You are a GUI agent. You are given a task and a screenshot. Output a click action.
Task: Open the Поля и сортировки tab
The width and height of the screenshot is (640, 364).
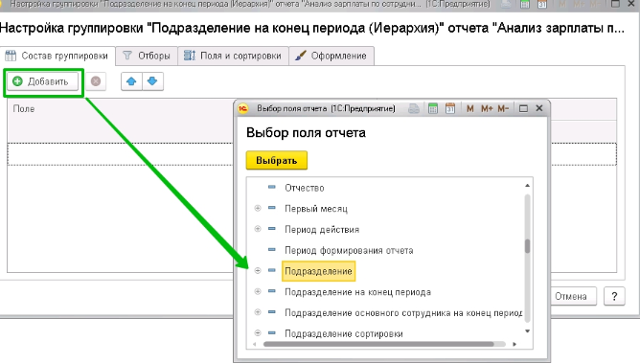233,56
